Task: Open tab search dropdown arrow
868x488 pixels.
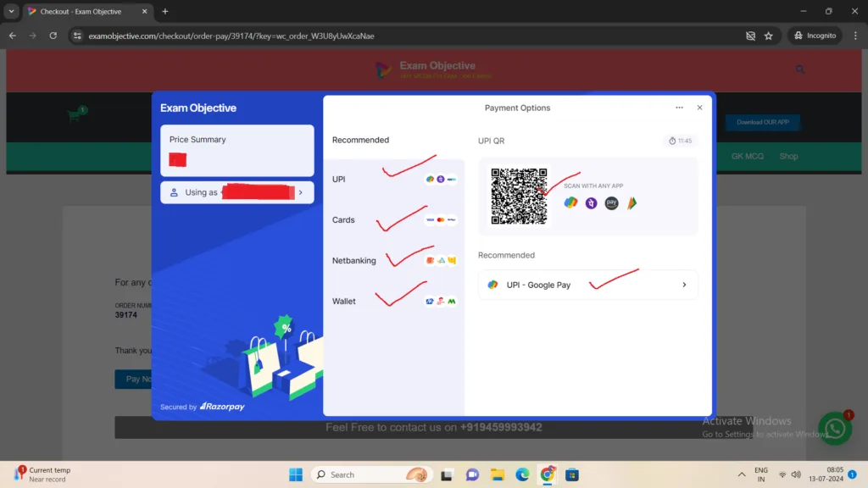Action: 11,12
